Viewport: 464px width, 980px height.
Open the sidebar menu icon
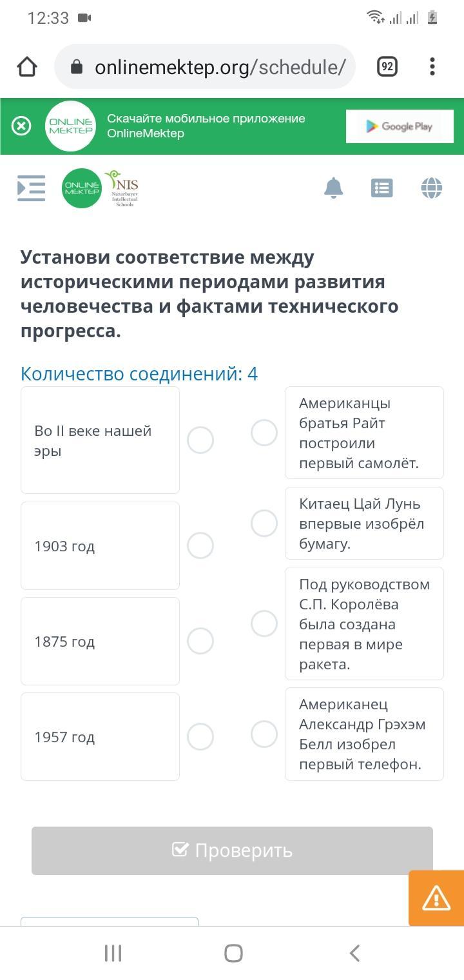(31, 188)
